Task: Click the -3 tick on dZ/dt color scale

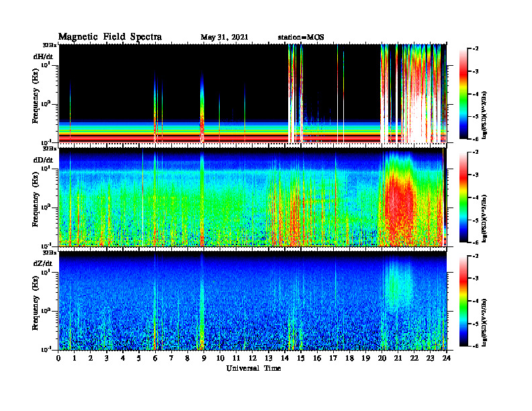Action: tap(476, 279)
